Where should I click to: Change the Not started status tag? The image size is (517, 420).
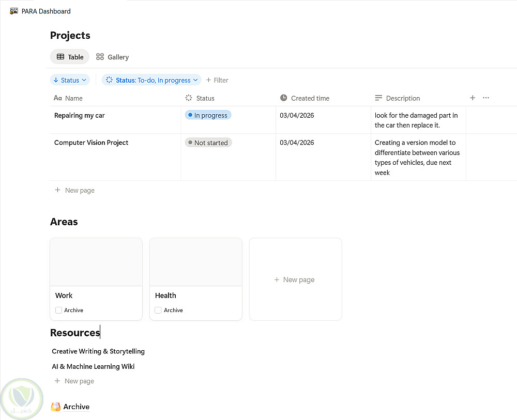[x=208, y=143]
